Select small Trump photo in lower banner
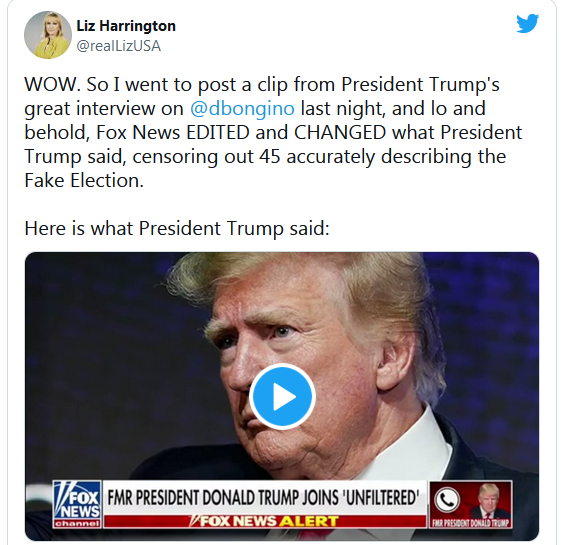 490,501
